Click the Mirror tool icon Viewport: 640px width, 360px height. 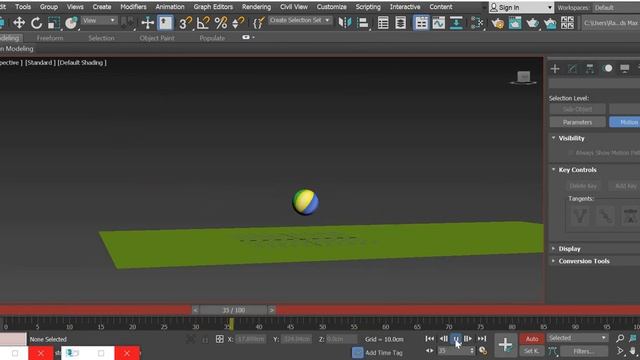pyautogui.click(x=344, y=23)
